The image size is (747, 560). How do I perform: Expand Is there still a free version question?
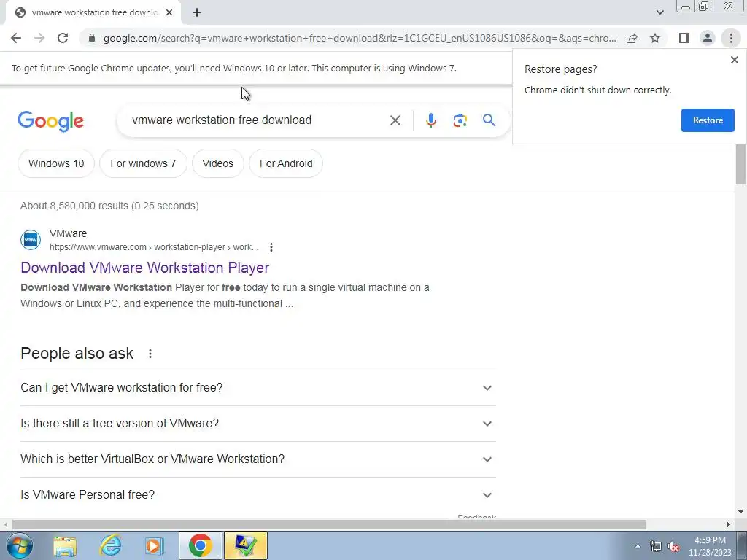258,424
